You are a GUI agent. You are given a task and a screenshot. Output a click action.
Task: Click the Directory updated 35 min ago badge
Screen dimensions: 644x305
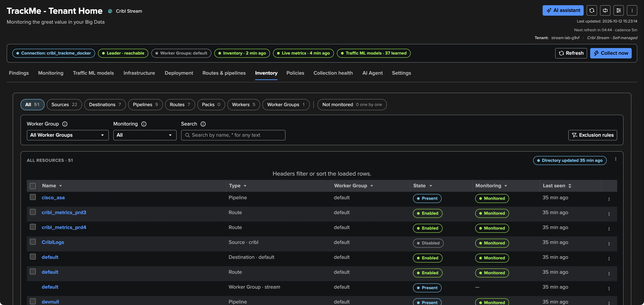(x=570, y=160)
